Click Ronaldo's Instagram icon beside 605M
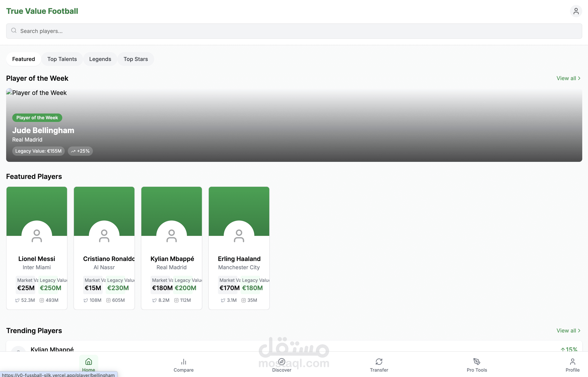 [x=108, y=300]
